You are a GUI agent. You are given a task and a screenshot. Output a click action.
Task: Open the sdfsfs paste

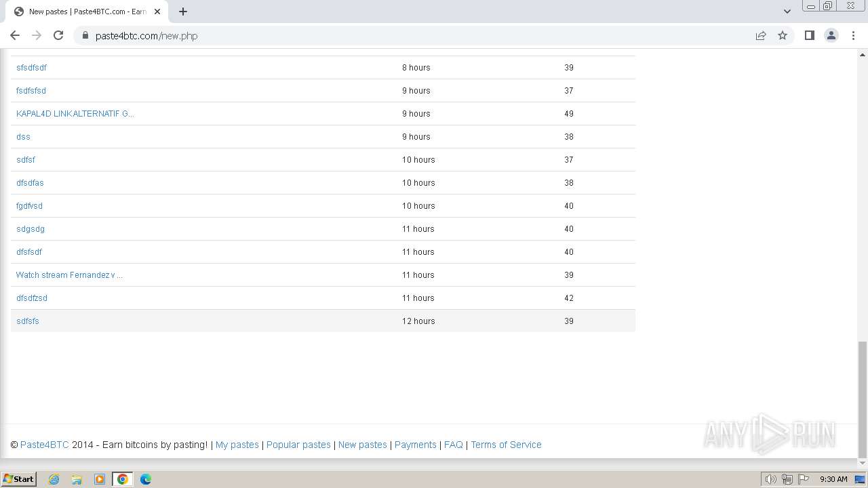click(28, 321)
